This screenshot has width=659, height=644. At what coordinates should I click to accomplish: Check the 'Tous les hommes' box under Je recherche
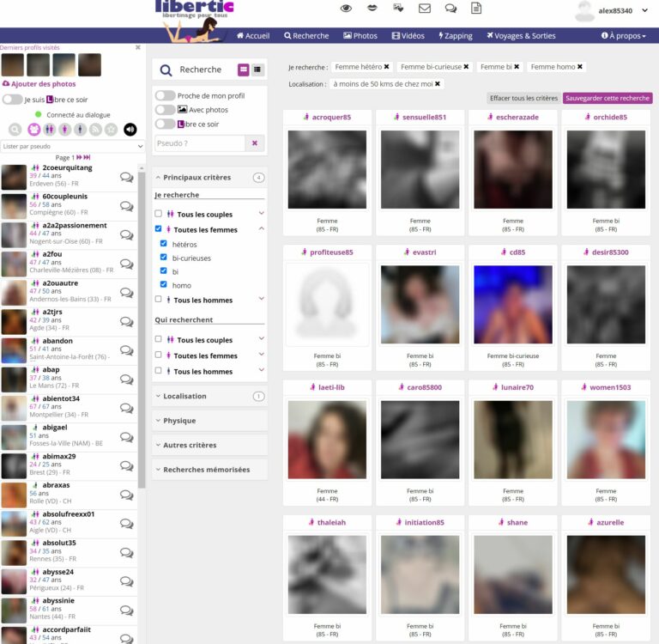coord(158,300)
